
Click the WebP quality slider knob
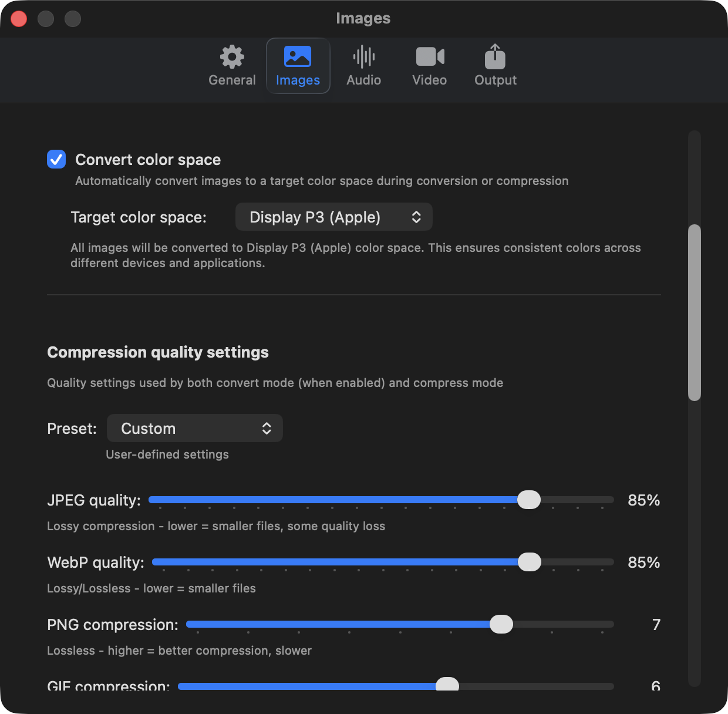(x=530, y=562)
